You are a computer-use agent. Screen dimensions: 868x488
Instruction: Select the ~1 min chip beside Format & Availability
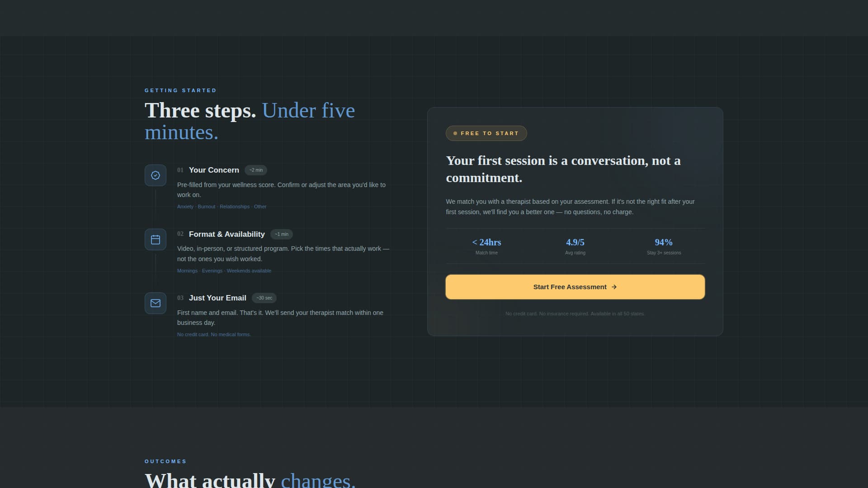click(281, 234)
